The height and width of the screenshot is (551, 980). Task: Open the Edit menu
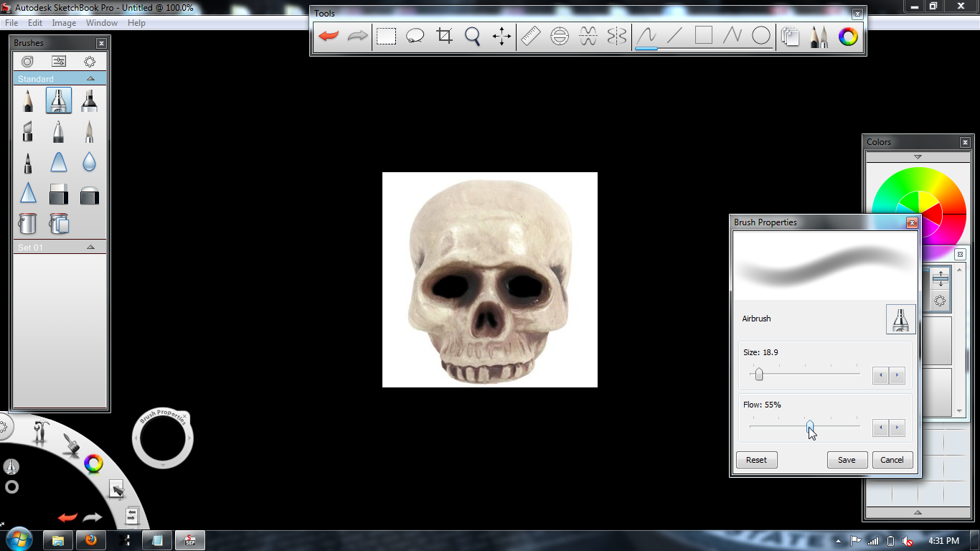35,23
